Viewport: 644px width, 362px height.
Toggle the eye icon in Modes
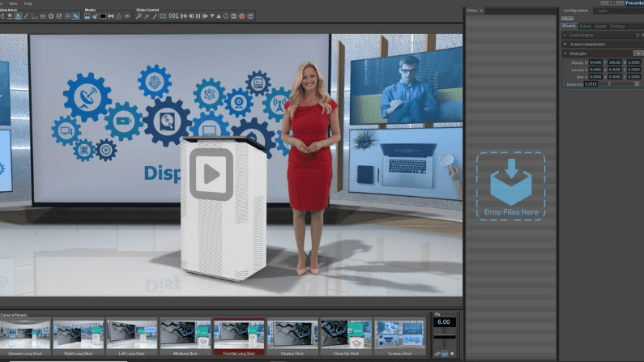click(x=127, y=16)
